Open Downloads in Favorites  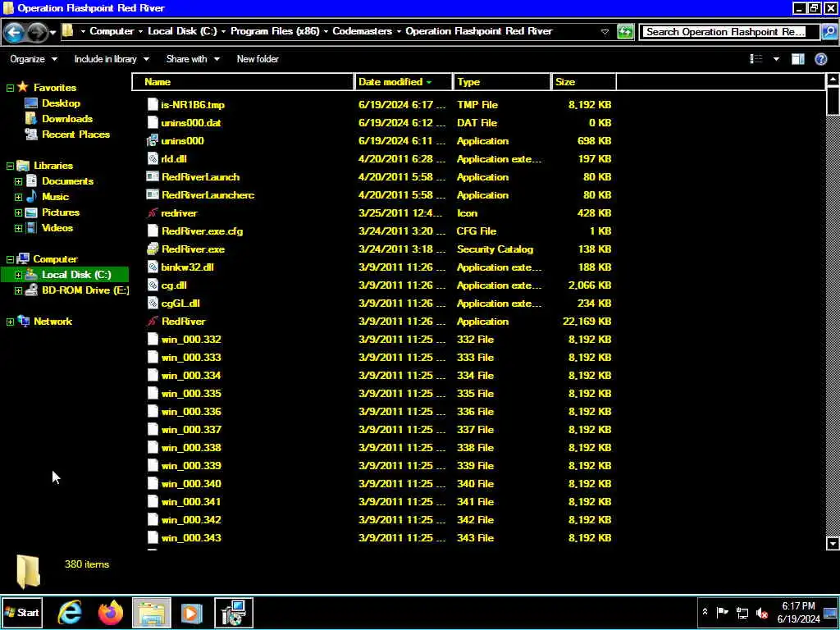point(67,119)
